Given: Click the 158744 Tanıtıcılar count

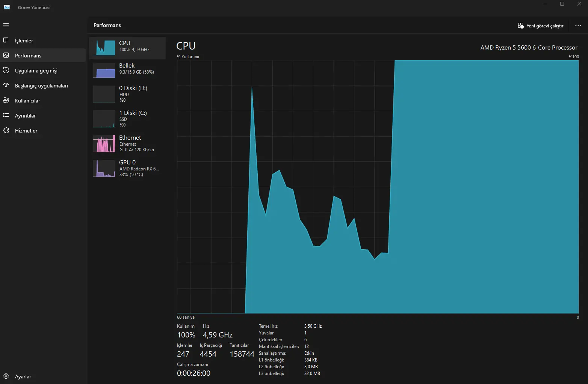Looking at the screenshot, I should pyautogui.click(x=242, y=354).
